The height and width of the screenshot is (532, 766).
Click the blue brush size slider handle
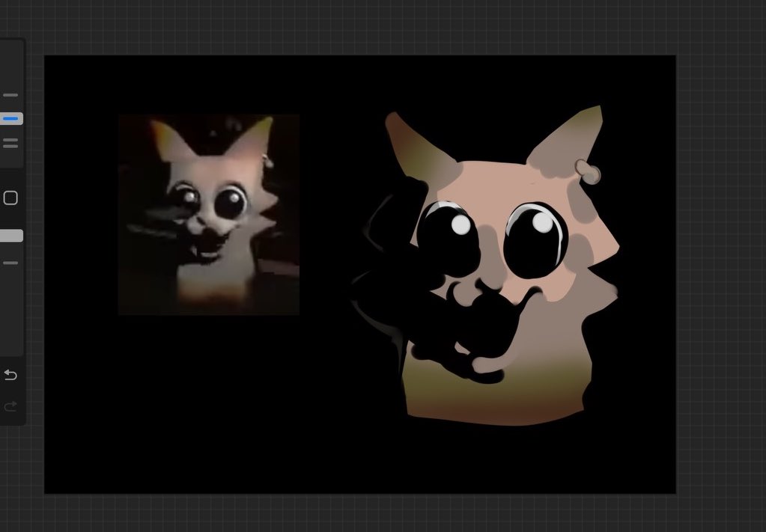pos(10,119)
